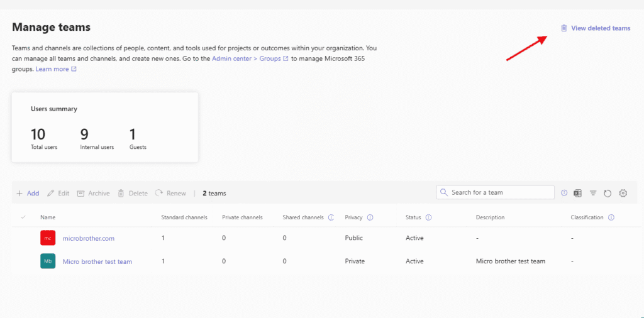Click the info icon beside the search box
Image resolution: width=644 pixels, height=318 pixels.
click(x=564, y=193)
